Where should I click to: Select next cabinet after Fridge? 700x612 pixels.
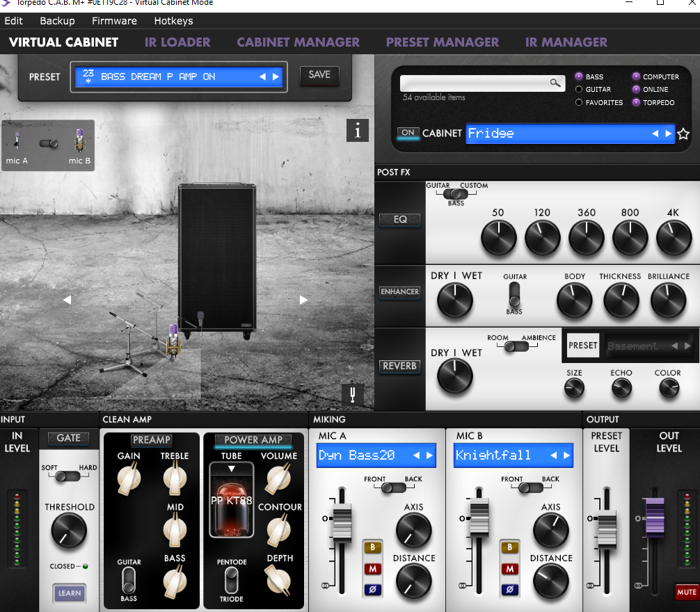point(668,134)
